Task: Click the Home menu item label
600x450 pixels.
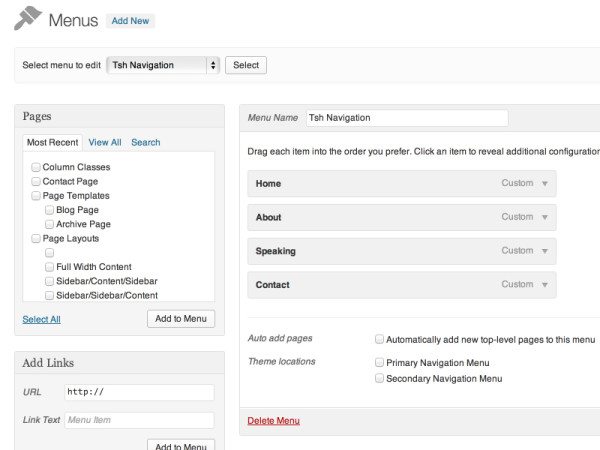Action: (268, 184)
